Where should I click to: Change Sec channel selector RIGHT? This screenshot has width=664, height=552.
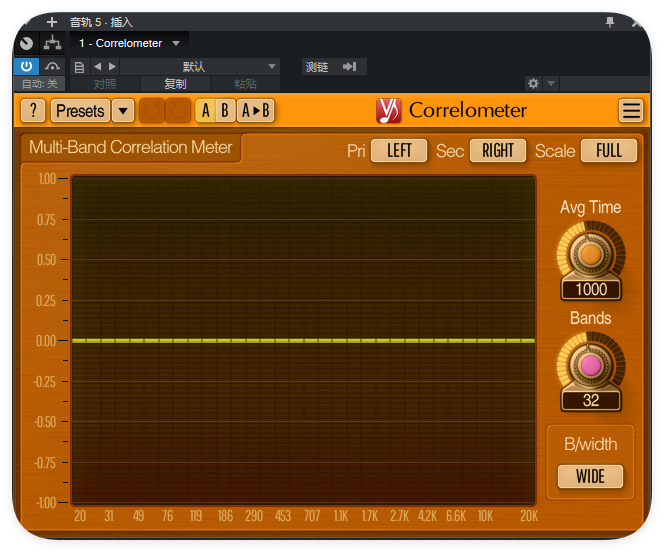(x=498, y=151)
